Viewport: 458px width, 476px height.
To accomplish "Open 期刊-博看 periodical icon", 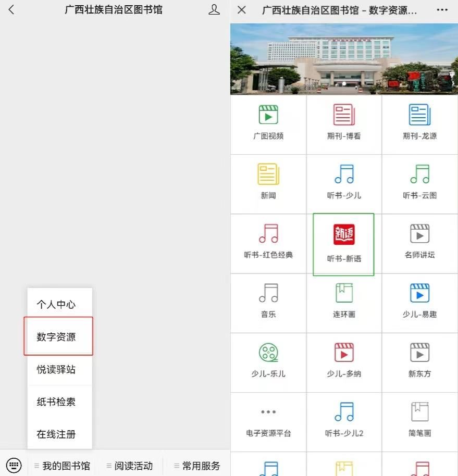I will (344, 115).
